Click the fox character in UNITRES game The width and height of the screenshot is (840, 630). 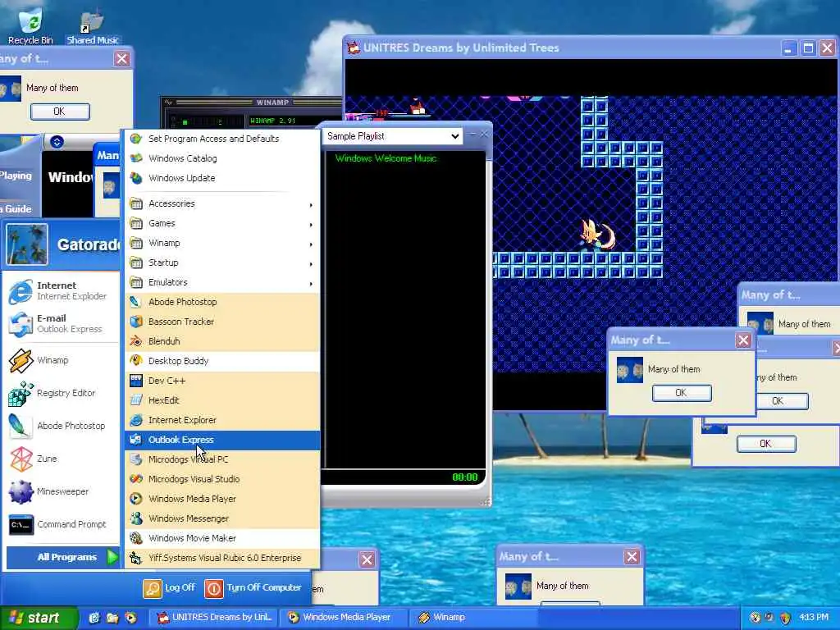pyautogui.click(x=597, y=235)
